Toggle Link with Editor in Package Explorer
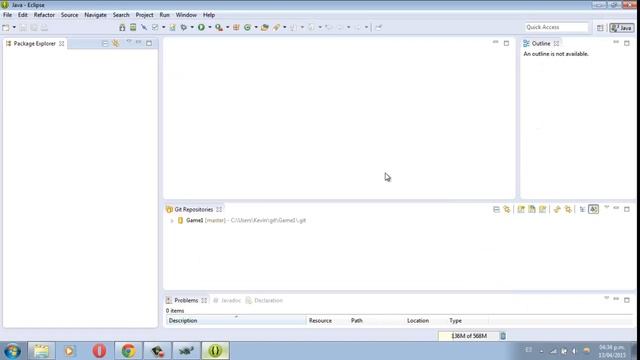Image resolution: width=640 pixels, height=360 pixels. (116, 43)
